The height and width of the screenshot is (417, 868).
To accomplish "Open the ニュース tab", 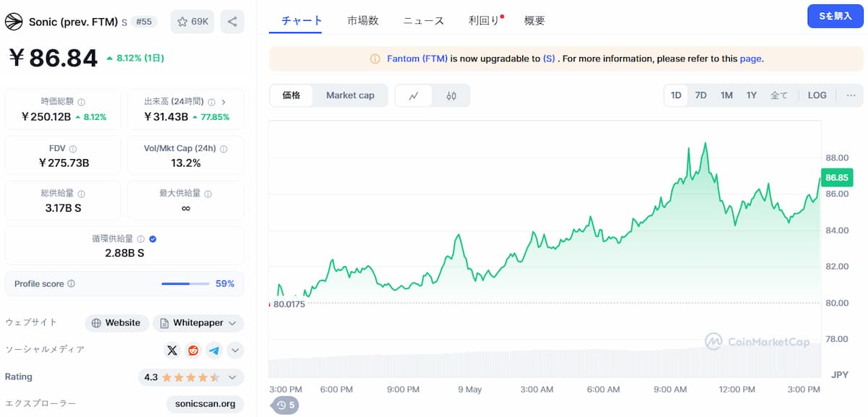I will [x=423, y=21].
